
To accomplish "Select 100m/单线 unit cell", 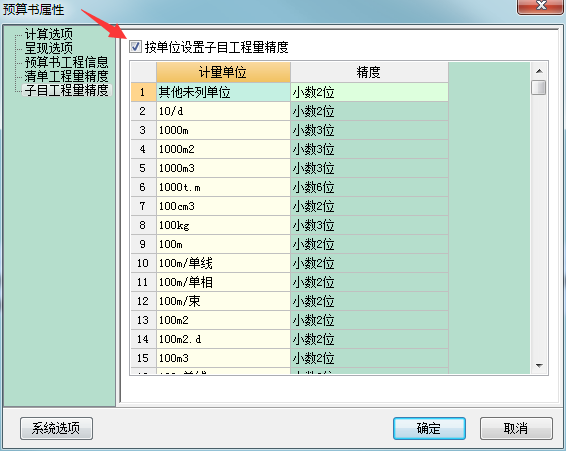I will 223,263.
